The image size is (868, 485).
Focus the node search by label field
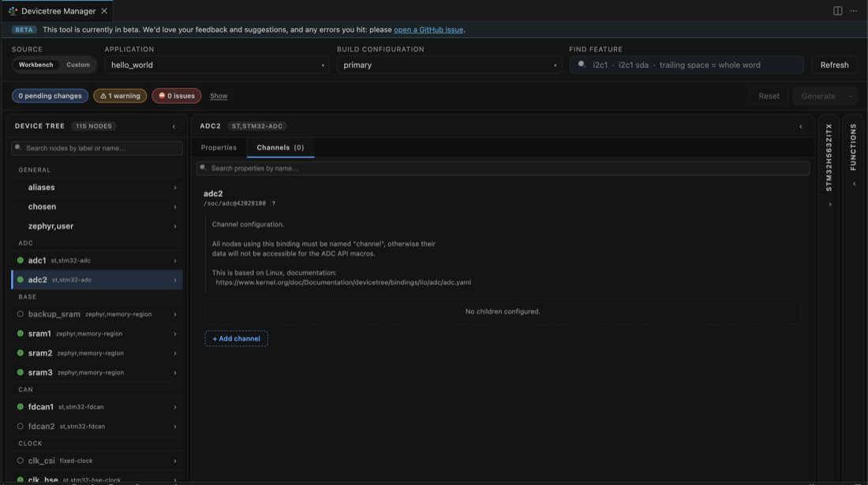(x=97, y=147)
